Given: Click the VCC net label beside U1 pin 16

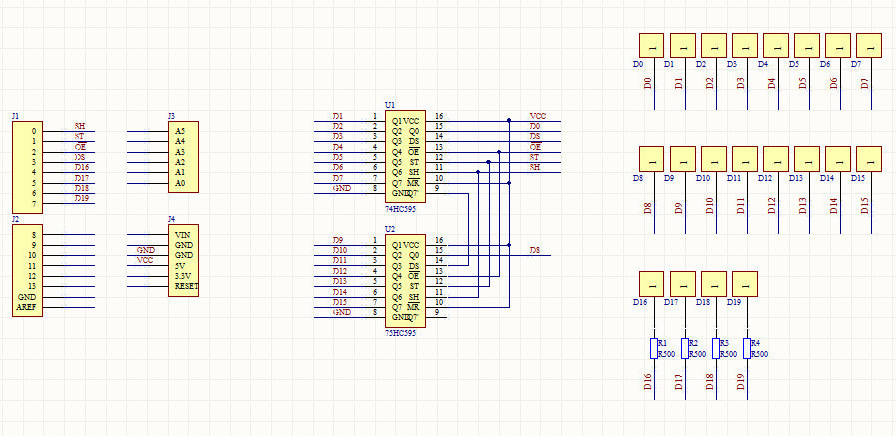Looking at the screenshot, I should click(x=537, y=116).
